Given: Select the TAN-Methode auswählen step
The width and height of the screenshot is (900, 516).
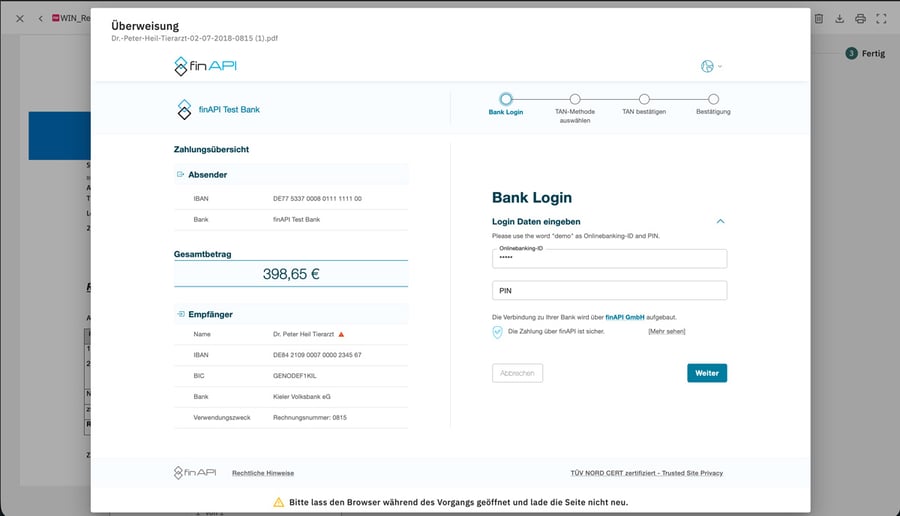Looking at the screenshot, I should tap(575, 99).
